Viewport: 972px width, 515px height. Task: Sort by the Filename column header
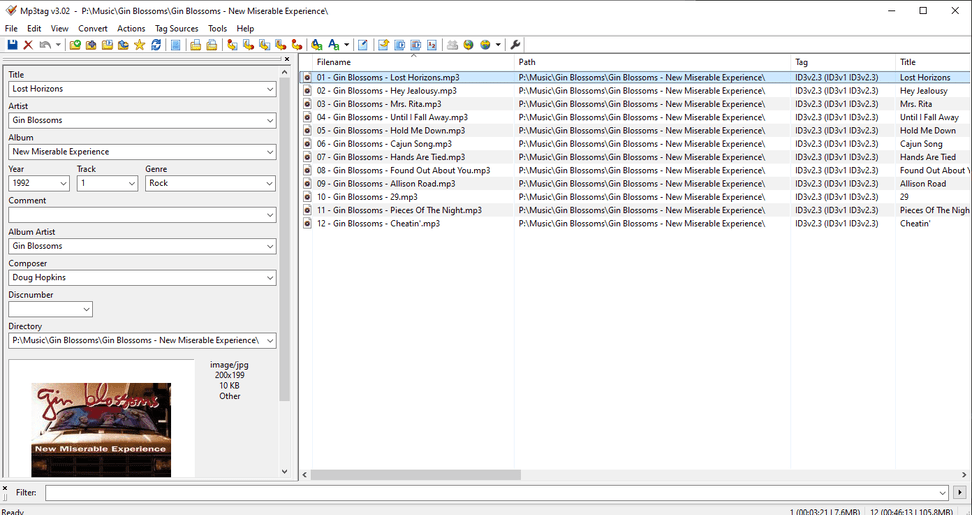[413, 62]
